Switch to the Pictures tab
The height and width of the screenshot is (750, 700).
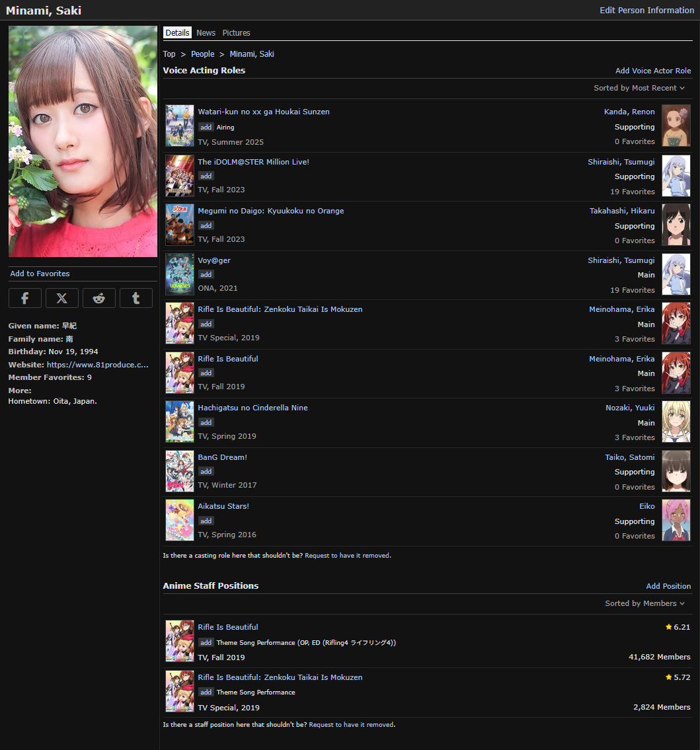(x=237, y=32)
